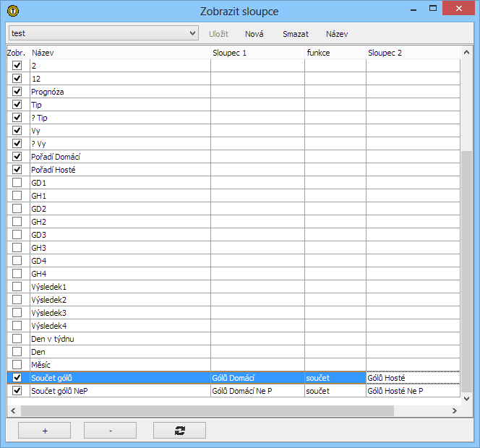
Task: Check the Den v týdnu checkbox
Action: (x=17, y=338)
